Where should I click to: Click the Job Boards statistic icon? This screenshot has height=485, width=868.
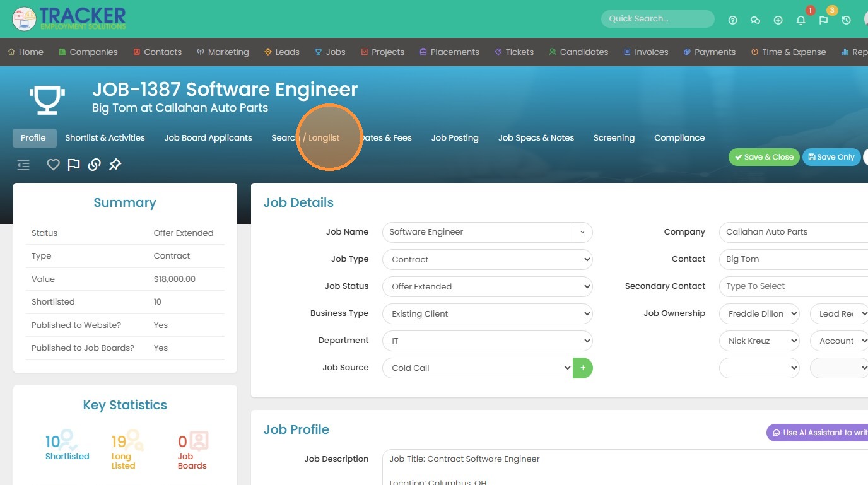click(199, 440)
